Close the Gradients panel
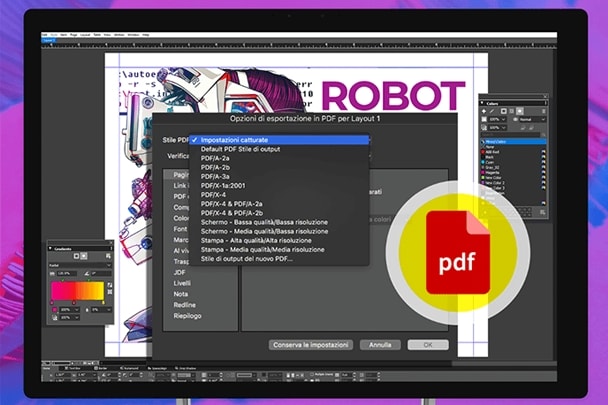 pyautogui.click(x=111, y=243)
